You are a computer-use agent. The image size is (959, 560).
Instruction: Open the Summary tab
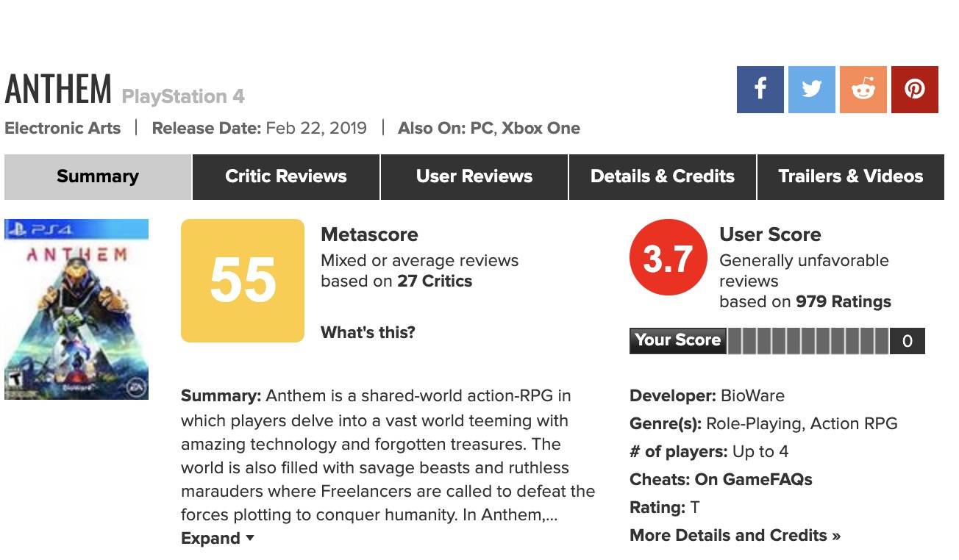tap(98, 176)
